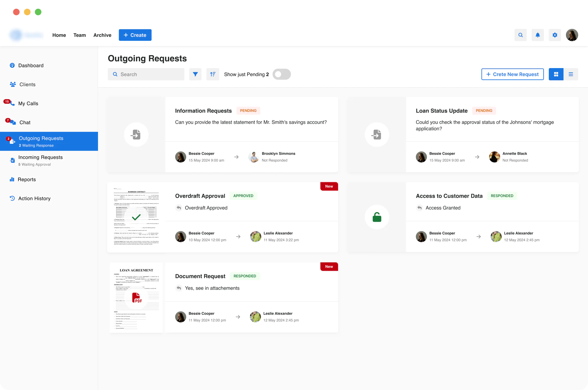
Task: Open Loan Status Update title
Action: click(442, 111)
